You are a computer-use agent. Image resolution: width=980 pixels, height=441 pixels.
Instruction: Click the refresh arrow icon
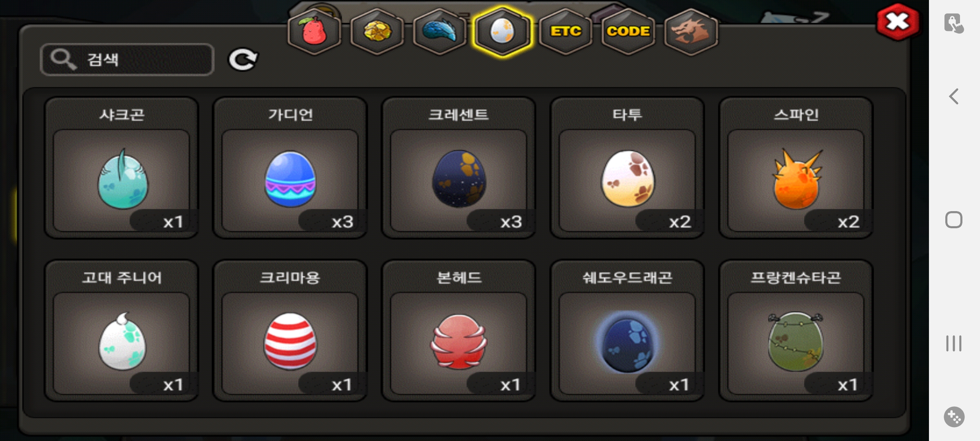243,60
